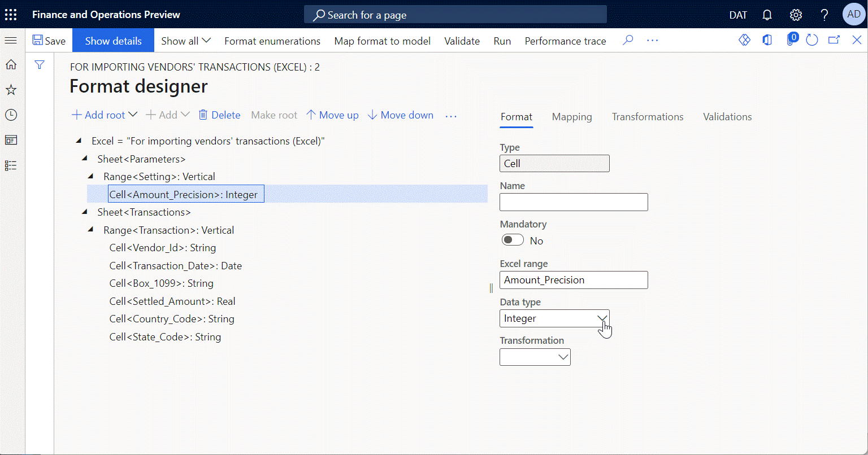Collapse the Range<Transaction> node
The image size is (868, 455).
coord(90,230)
